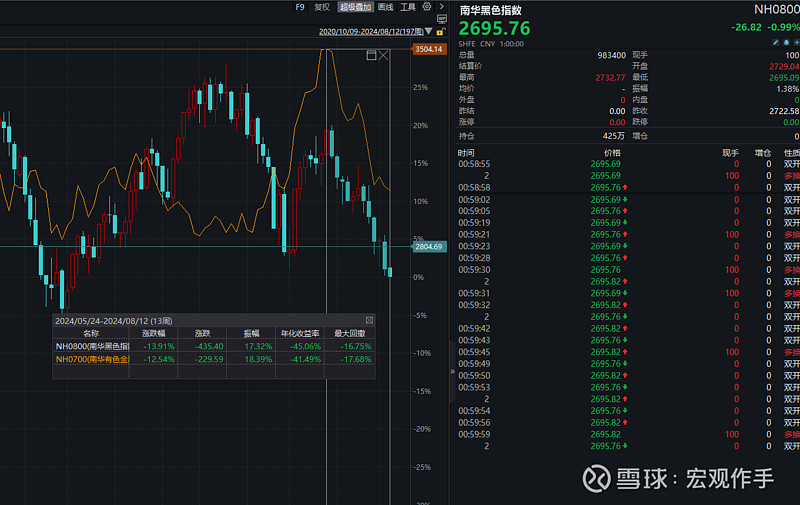Image resolution: width=800 pixels, height=505 pixels.
Task: Select the tick row at 00:58:55
Action: click(x=628, y=164)
